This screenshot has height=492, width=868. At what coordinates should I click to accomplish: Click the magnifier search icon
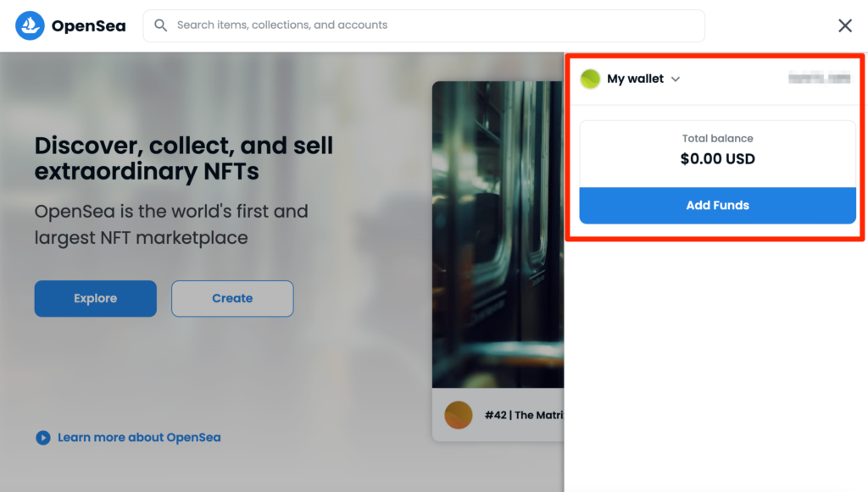[160, 25]
